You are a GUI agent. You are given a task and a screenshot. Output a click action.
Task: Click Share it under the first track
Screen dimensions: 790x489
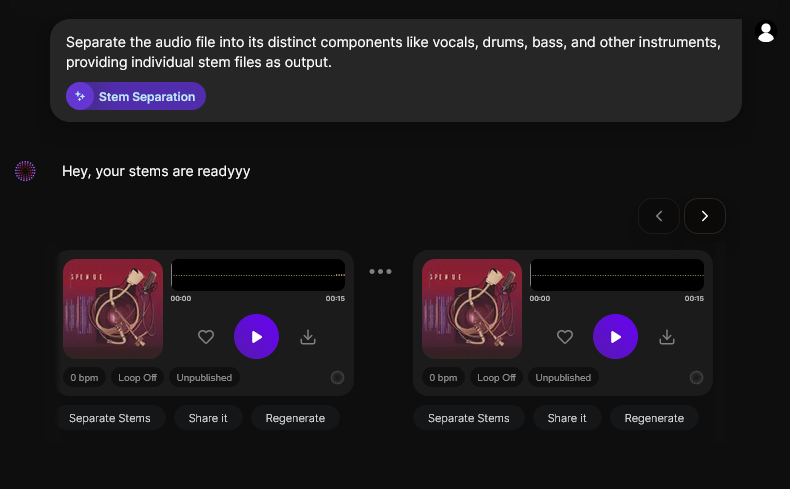208,418
